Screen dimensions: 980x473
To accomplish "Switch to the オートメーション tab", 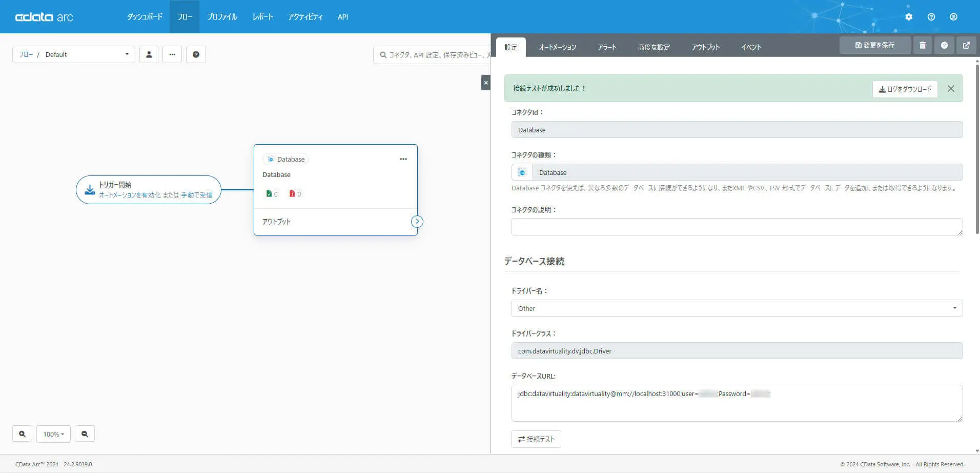I will click(x=558, y=47).
